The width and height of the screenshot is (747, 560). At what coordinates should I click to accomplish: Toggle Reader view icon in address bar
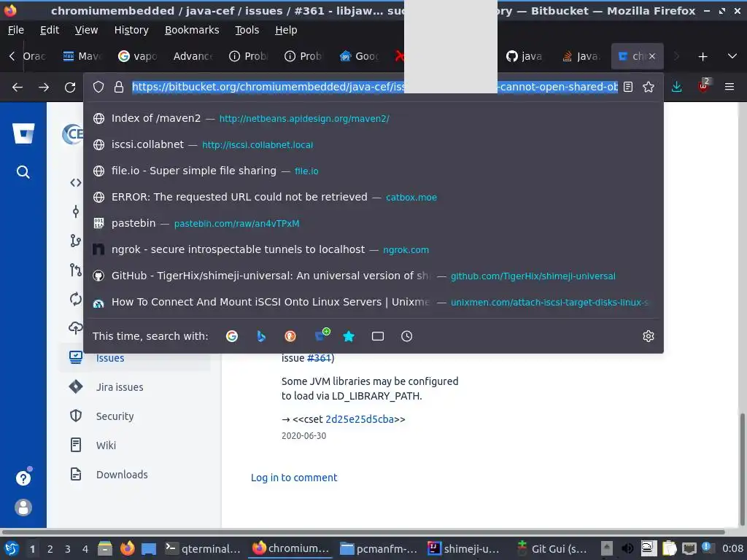click(x=628, y=87)
